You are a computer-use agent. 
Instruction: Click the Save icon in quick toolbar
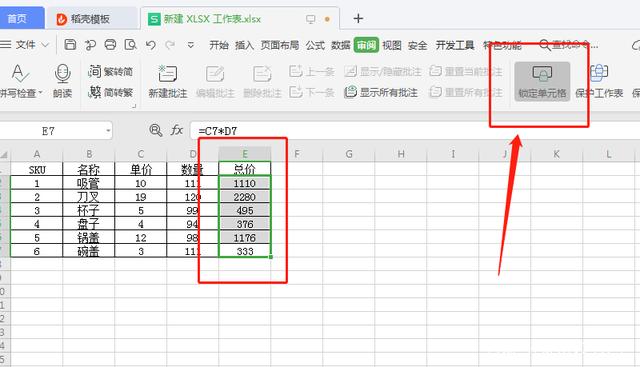(70, 44)
